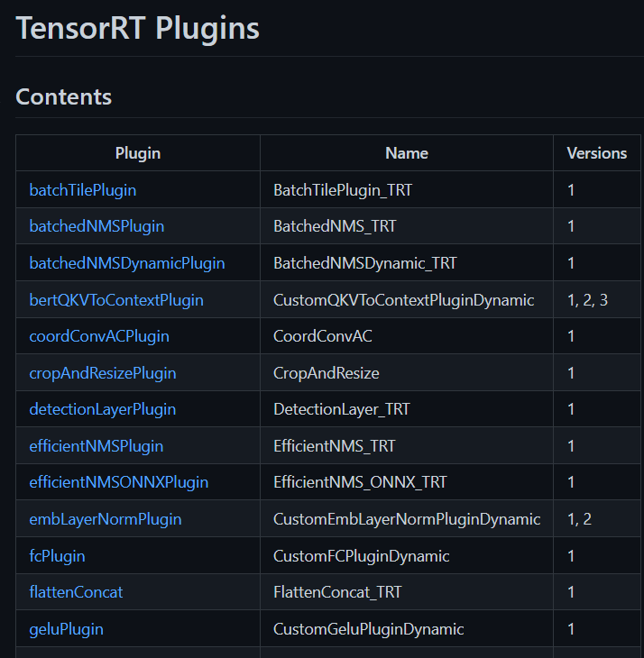Open the flattenConcat link
Image resolution: width=644 pixels, height=658 pixels.
[x=76, y=592]
